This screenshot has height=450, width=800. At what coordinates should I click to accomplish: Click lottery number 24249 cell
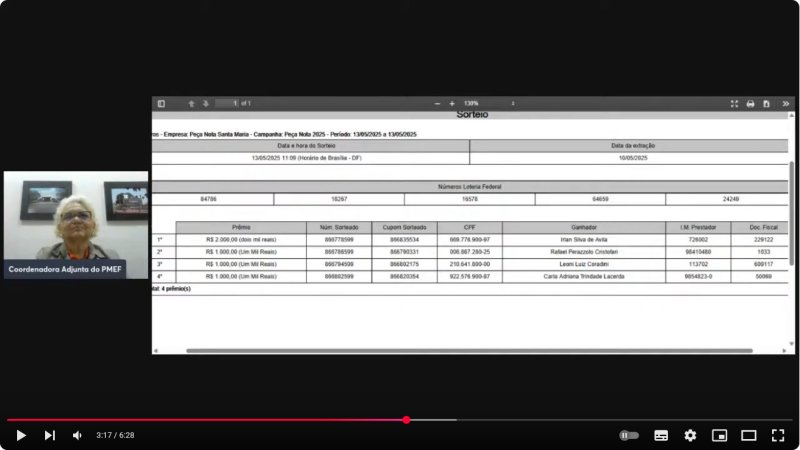pos(727,199)
